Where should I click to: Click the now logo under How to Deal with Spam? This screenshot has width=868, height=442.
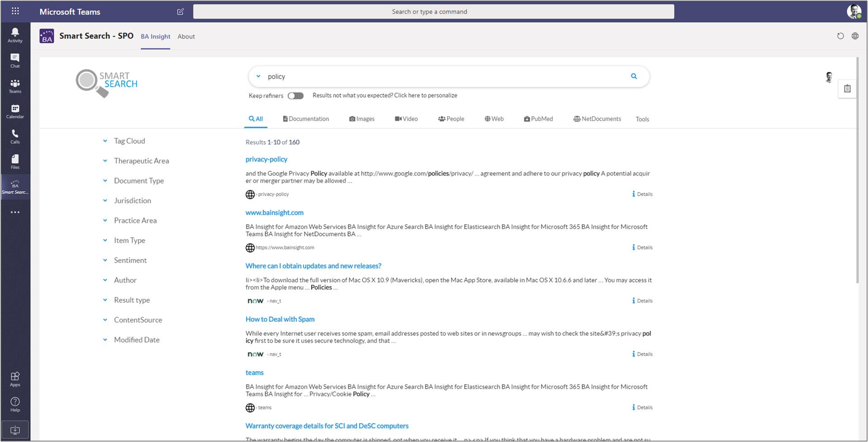(255, 354)
